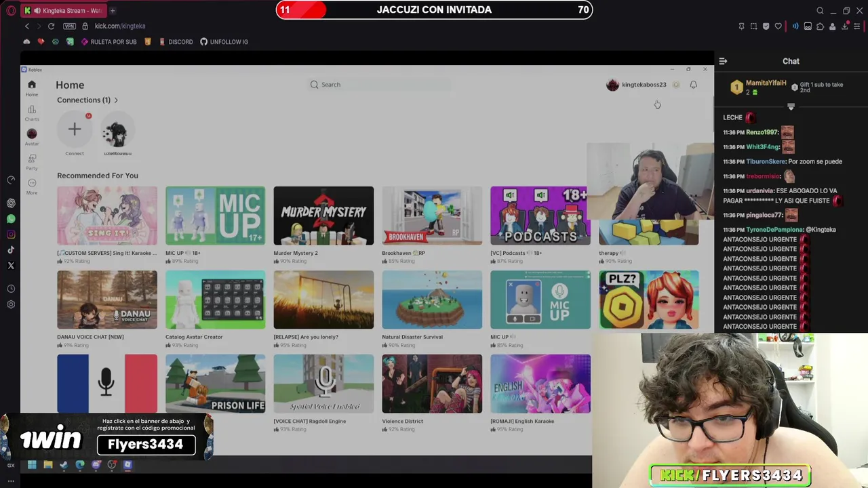Open the Violence District game tile
The image size is (868, 488).
point(432,384)
